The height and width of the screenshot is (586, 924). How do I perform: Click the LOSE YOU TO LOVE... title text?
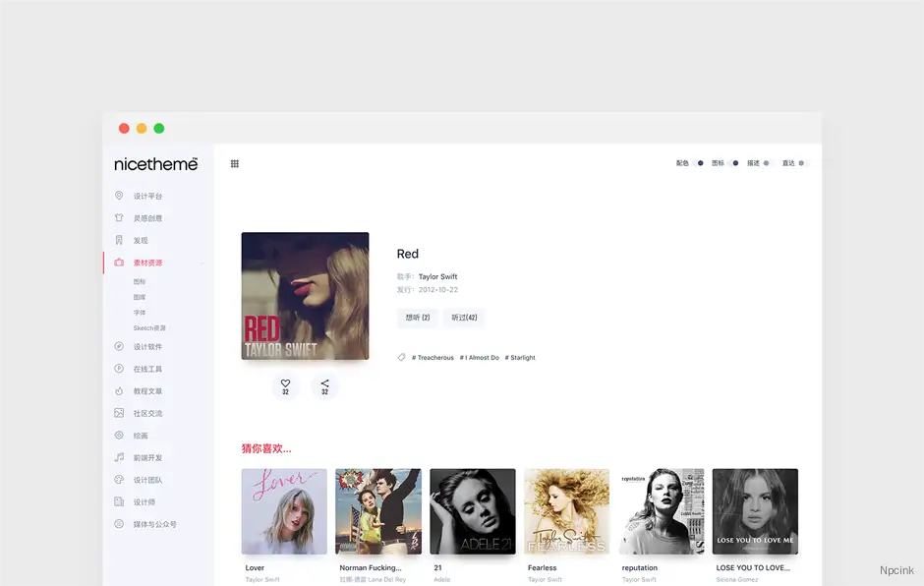pyautogui.click(x=753, y=567)
